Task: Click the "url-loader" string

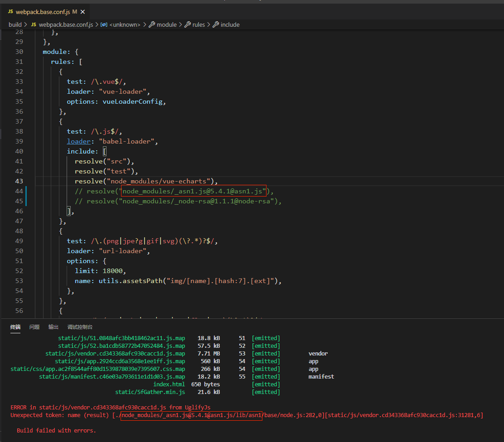Action: [123, 251]
